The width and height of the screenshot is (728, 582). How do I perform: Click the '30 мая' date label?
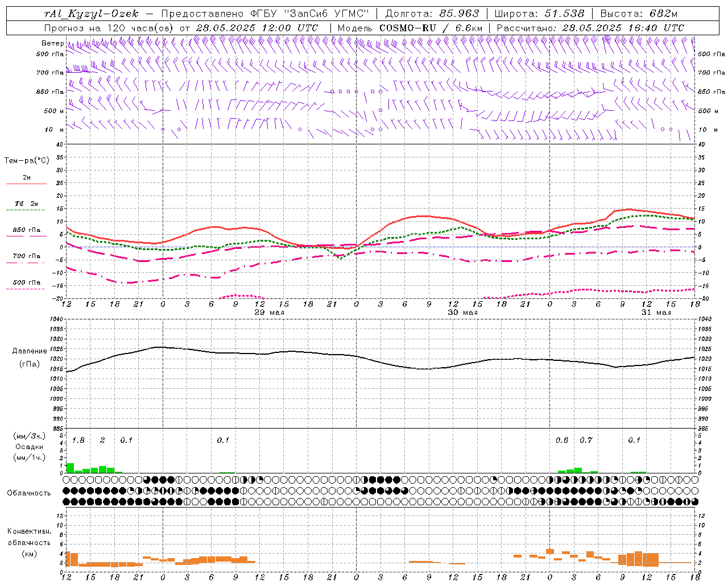click(462, 313)
